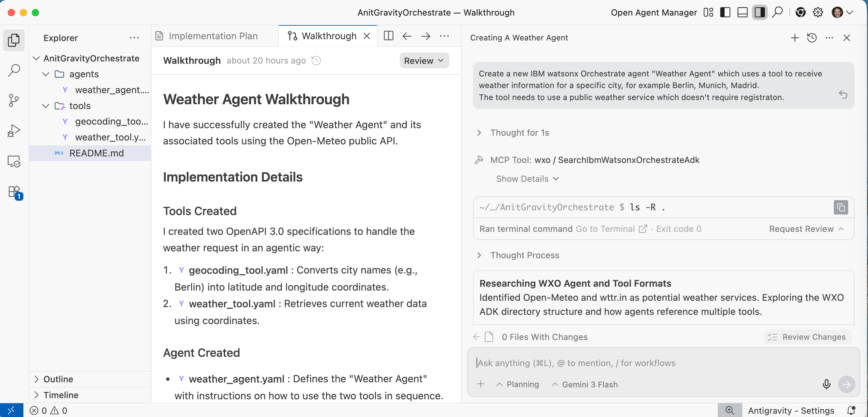Image resolution: width=868 pixels, height=417 pixels.
Task: Open the Remote Explorer view
Action: click(13, 161)
